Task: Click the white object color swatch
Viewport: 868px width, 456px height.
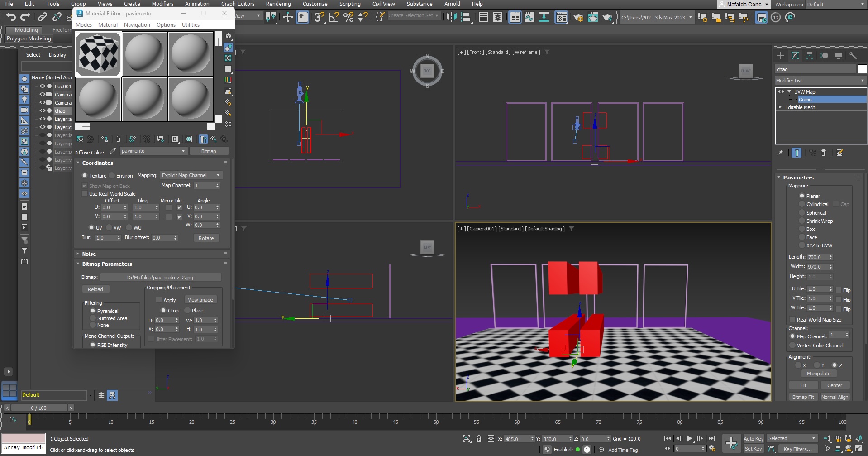Action: 862,69
